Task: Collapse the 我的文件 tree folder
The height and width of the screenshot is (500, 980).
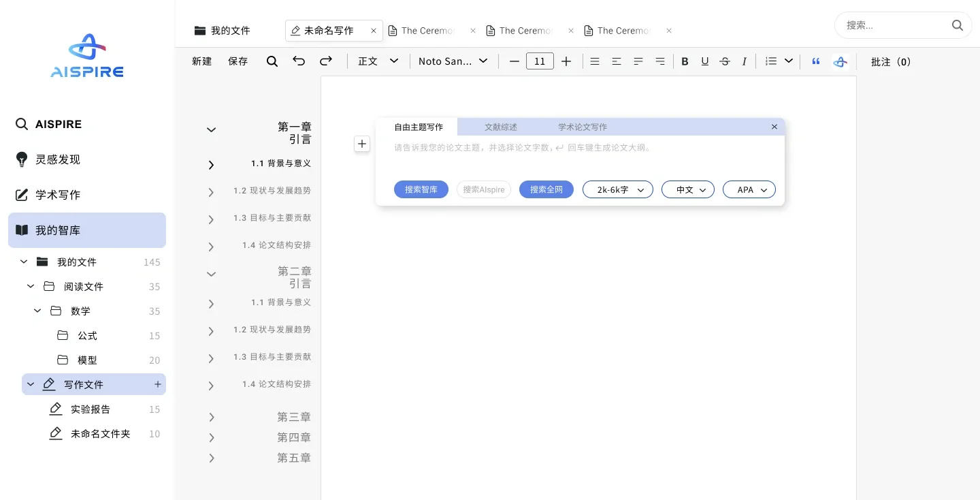Action: (x=24, y=262)
